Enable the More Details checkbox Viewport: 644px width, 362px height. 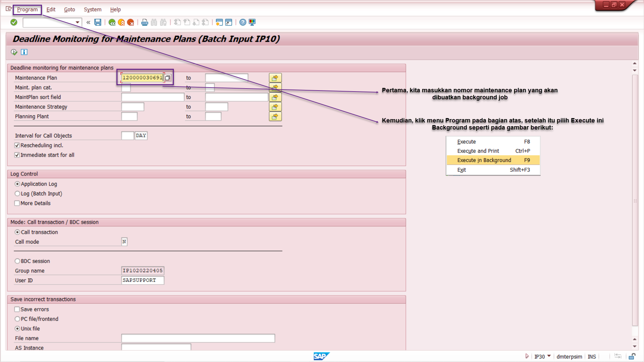(x=17, y=203)
